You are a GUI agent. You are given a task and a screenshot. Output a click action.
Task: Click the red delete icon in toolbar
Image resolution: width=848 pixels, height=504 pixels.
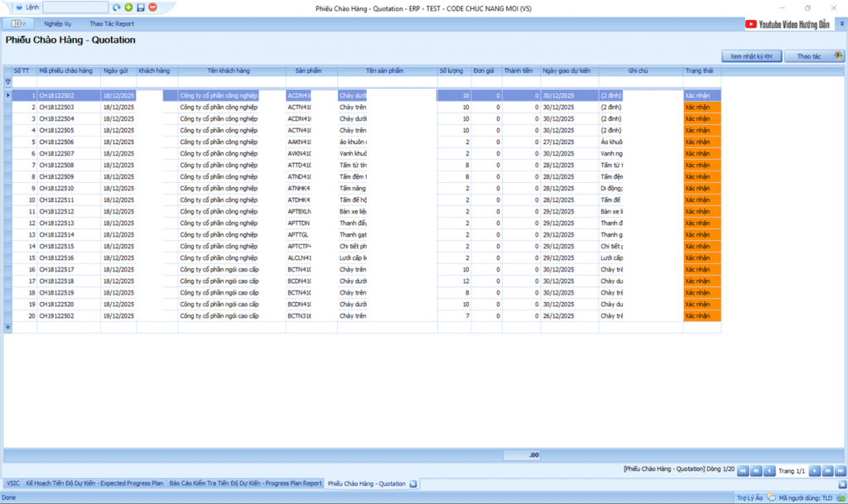152,7
